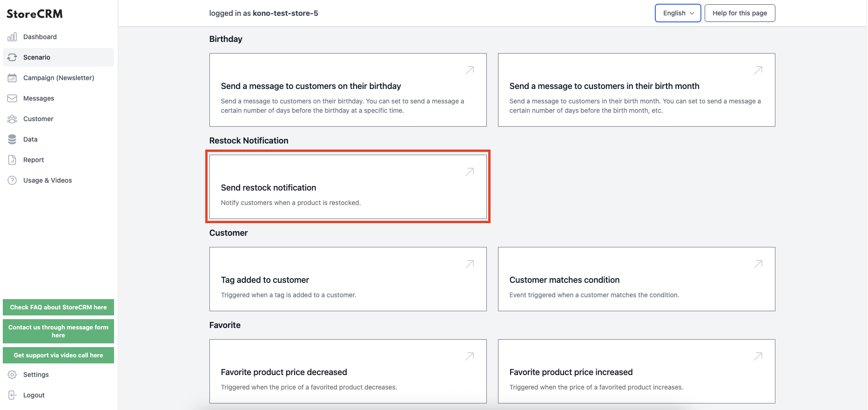Click arrow icon on birthday message card
Image resolution: width=868 pixels, height=410 pixels.
click(470, 70)
